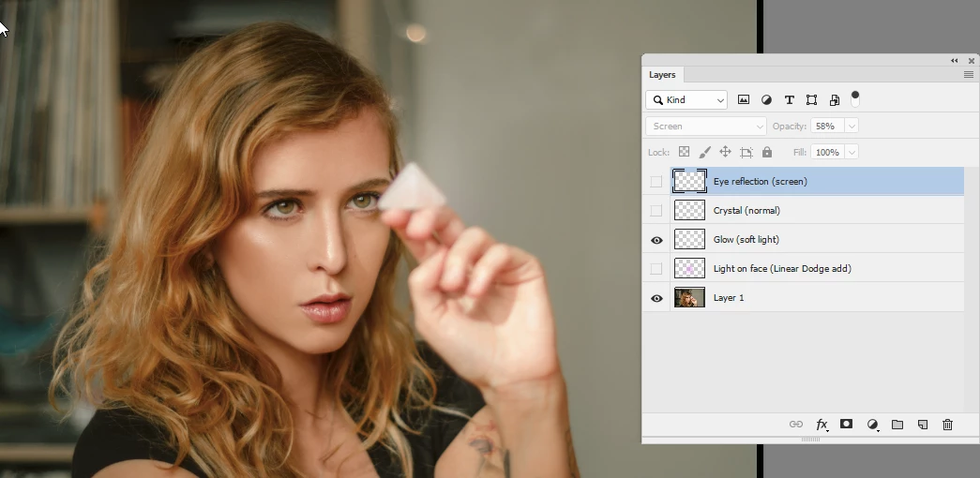Filter layers by adjustment layers icon
The height and width of the screenshot is (478, 980).
click(766, 99)
